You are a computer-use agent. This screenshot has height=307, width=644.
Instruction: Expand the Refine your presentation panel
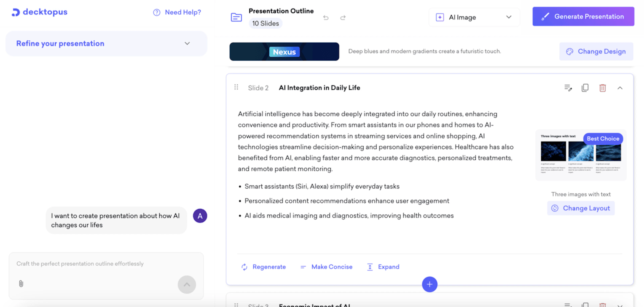187,43
